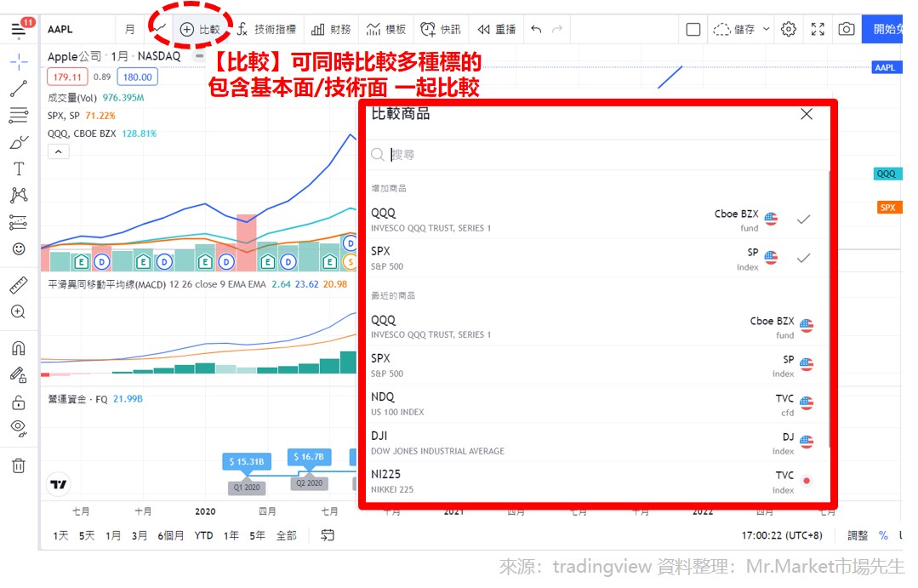This screenshot has height=588, width=918.
Task: Set range to 全部
Action: (286, 535)
